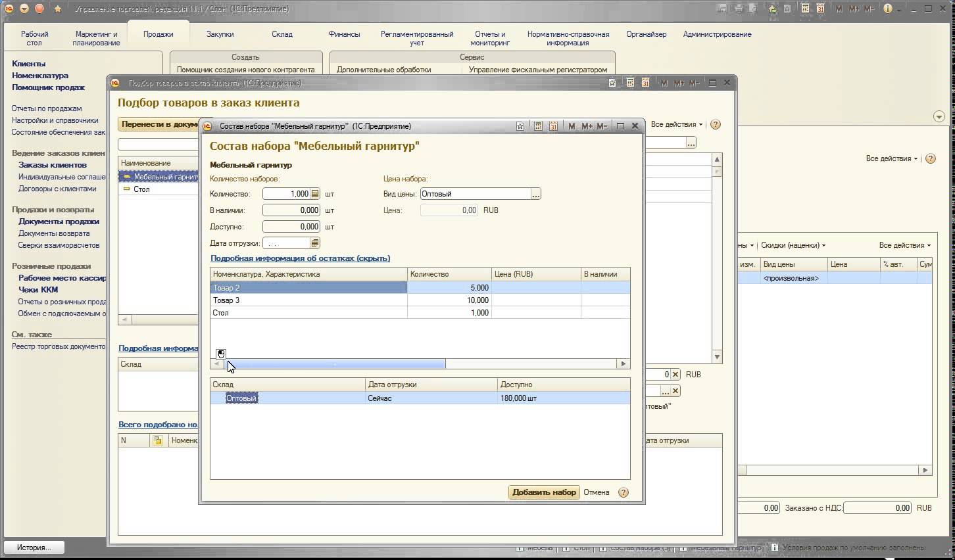
Task: Open the Скидки (наценки) dropdown
Action: pyautogui.click(x=793, y=245)
